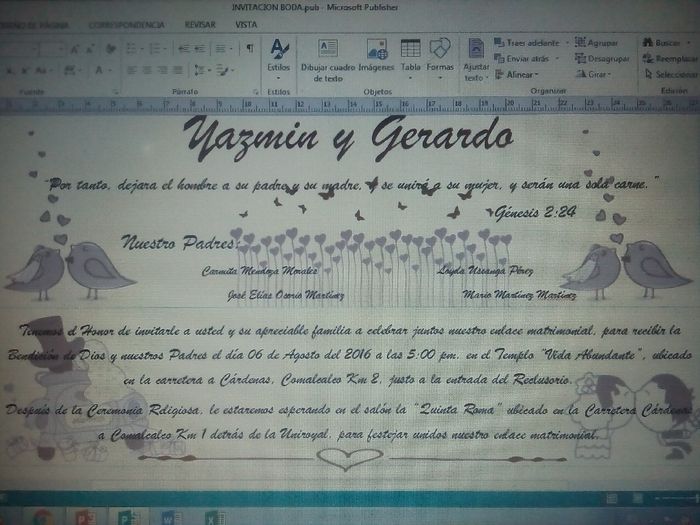The height and width of the screenshot is (525, 700).
Task: Clear all text formatting
Action: [x=111, y=49]
